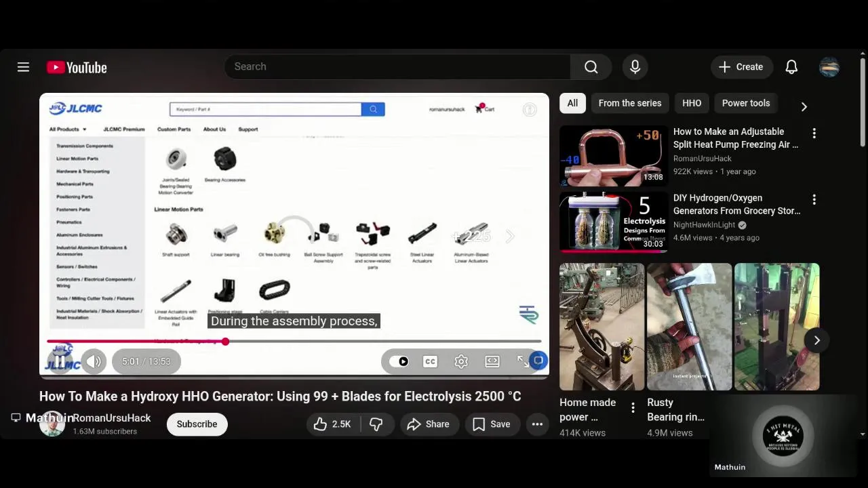This screenshot has height=488, width=868.
Task: Click the channel watermark in the video
Action: (x=529, y=314)
